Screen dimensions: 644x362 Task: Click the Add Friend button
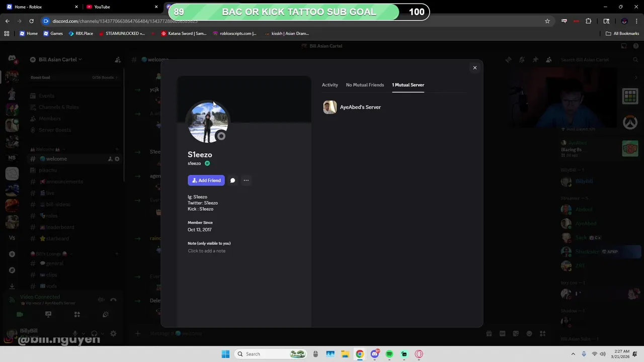click(x=206, y=180)
